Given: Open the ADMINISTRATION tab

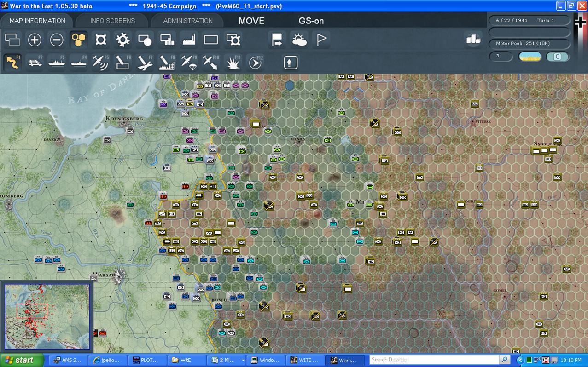Looking at the screenshot, I should click(x=188, y=21).
